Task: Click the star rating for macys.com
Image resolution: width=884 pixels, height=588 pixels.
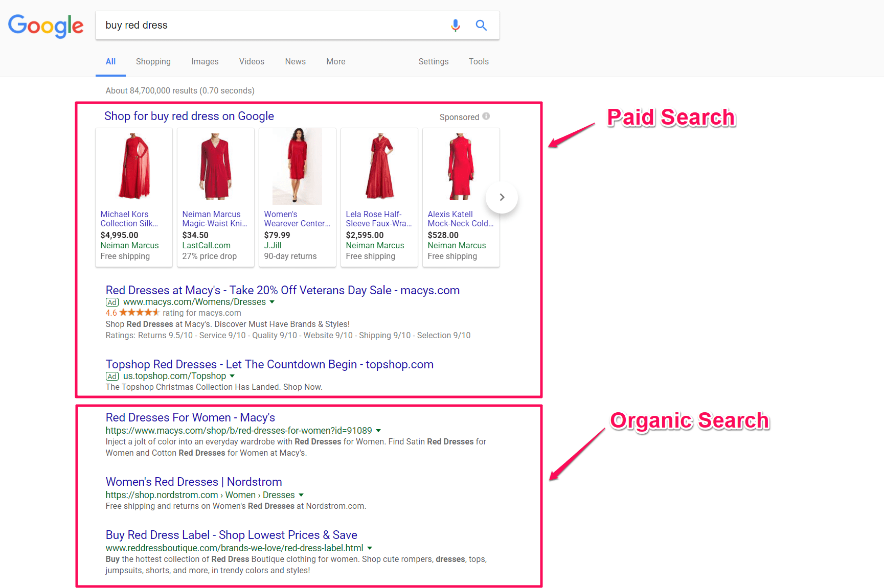Action: (139, 313)
